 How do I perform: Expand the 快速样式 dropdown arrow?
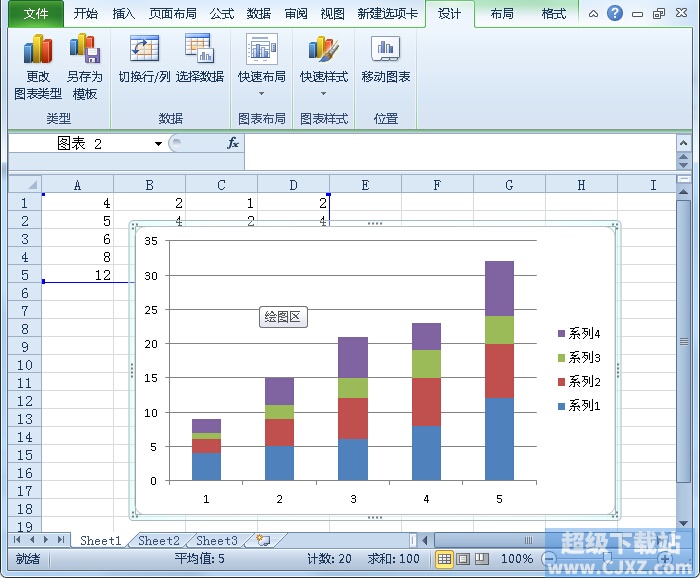[324, 93]
